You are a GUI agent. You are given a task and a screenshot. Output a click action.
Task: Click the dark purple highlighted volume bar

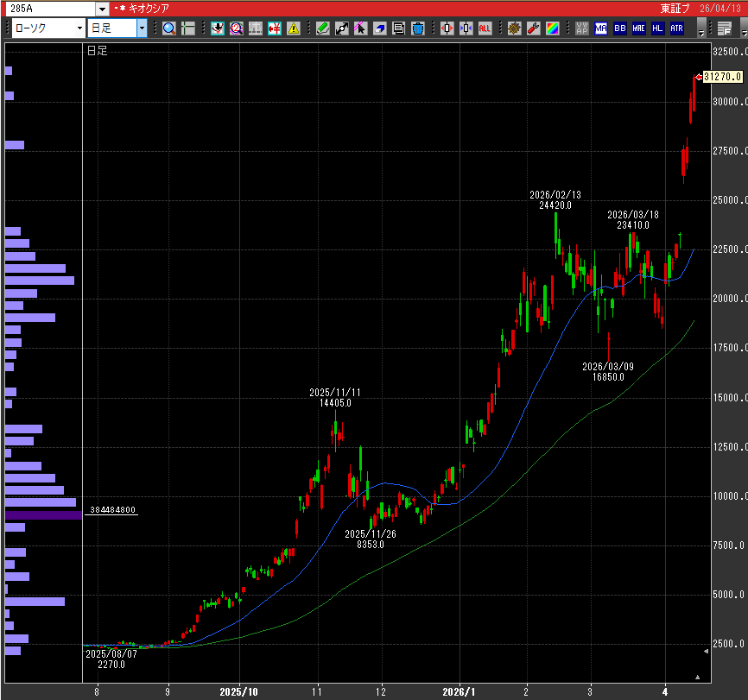tap(43, 515)
